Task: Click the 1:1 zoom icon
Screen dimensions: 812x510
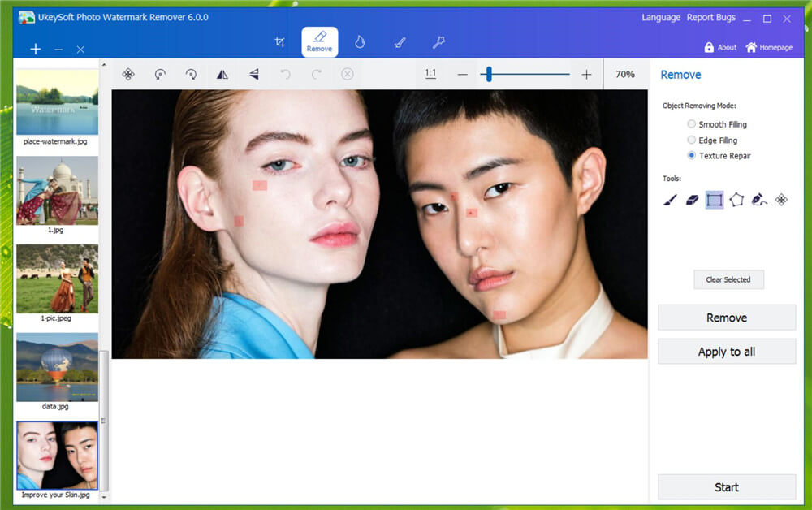Action: 430,74
